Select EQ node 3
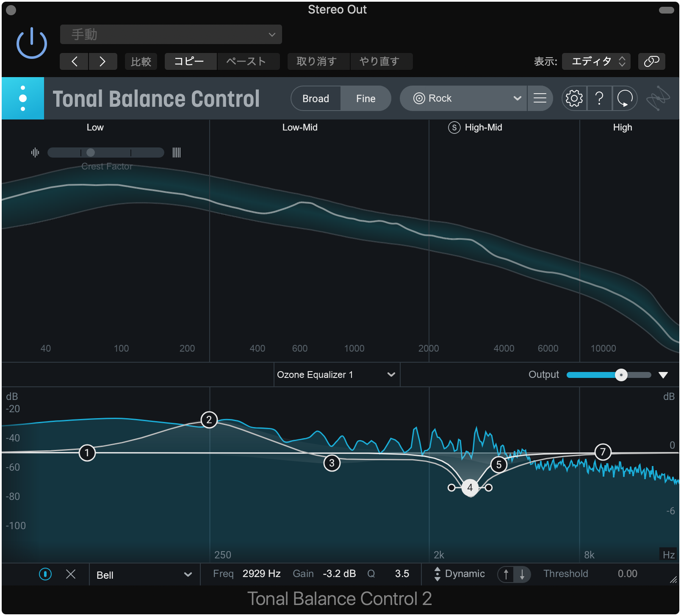Viewport: 681px width, 616px height. (x=332, y=463)
